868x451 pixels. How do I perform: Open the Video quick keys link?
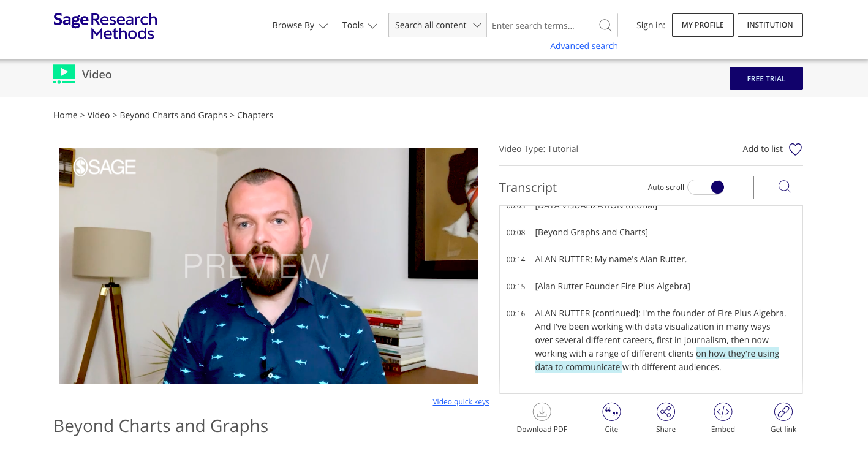(461, 402)
